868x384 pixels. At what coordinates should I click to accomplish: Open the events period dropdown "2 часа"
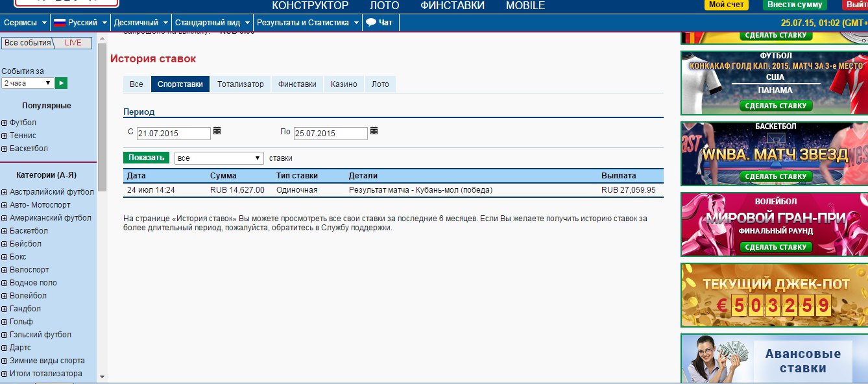[x=27, y=83]
